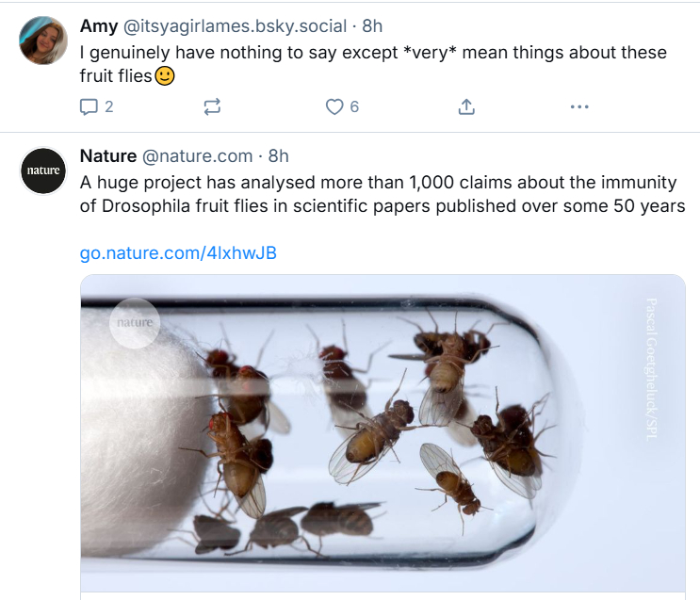The image size is (700, 600).
Task: Reply to Amy's fruit flies post
Action: (90, 107)
